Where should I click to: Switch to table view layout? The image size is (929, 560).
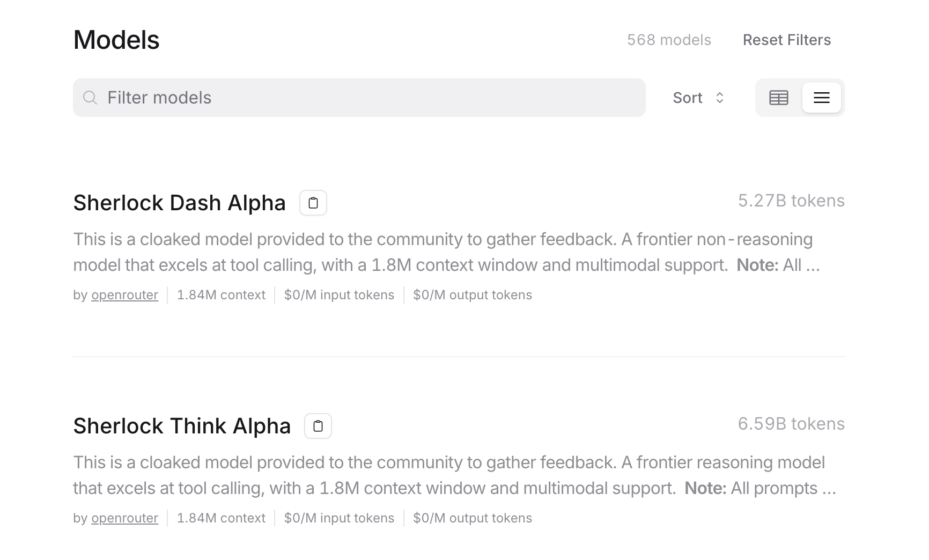779,98
